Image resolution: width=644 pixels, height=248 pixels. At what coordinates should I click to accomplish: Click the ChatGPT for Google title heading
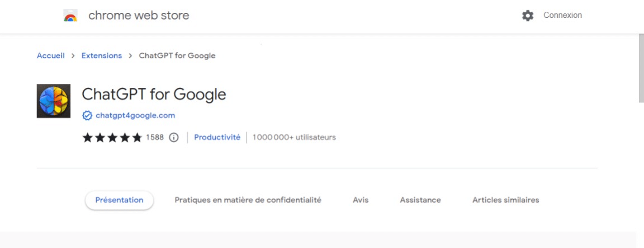154,95
